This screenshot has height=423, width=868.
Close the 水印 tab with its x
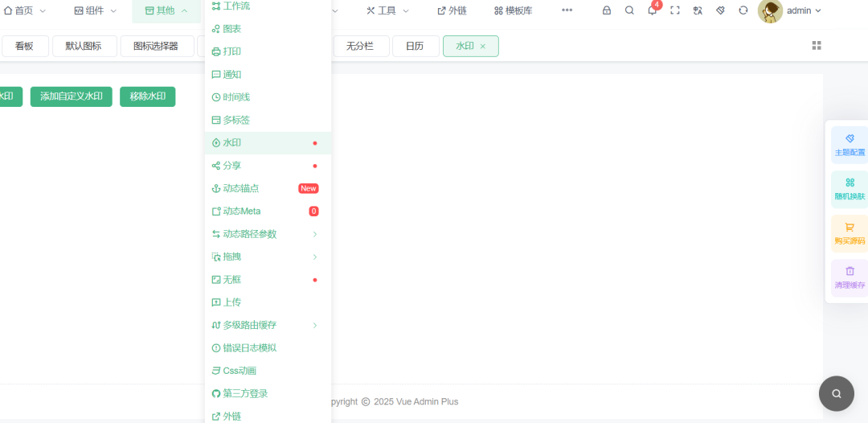tap(483, 47)
